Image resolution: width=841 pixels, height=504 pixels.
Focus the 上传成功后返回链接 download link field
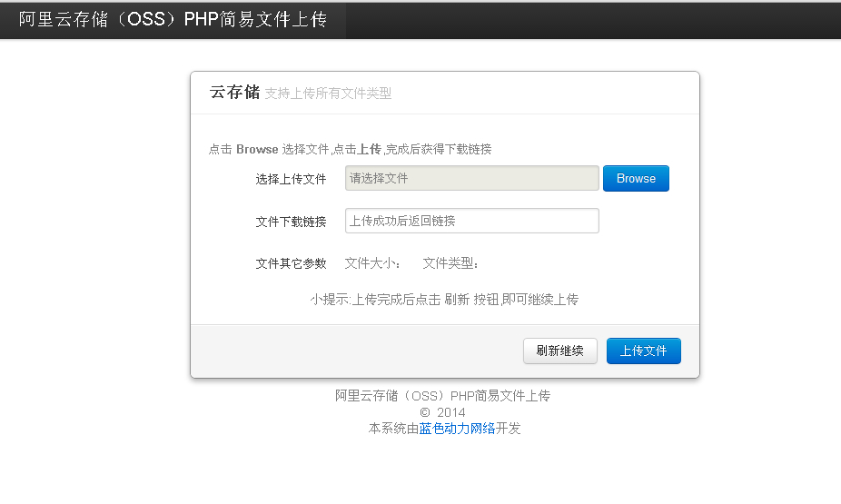click(x=471, y=221)
